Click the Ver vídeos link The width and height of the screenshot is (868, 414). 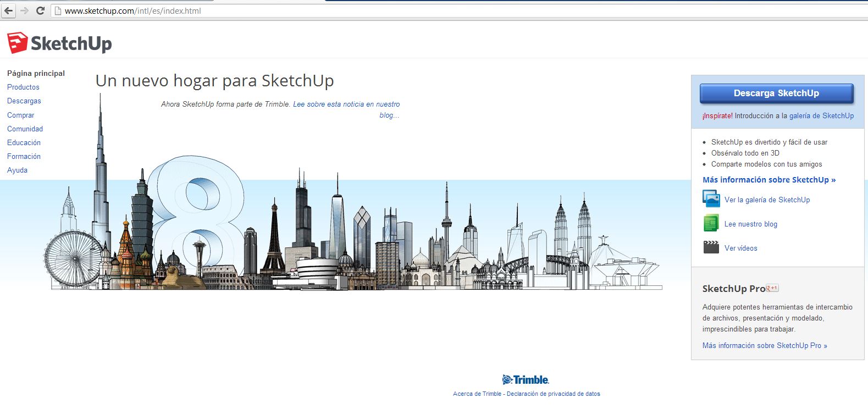pos(740,248)
